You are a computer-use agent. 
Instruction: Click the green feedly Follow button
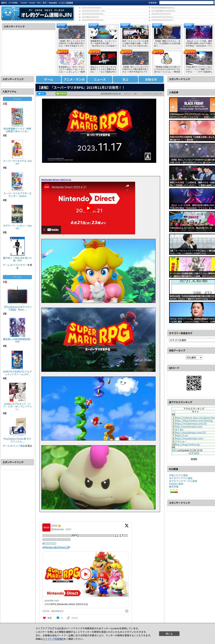click(61, 94)
